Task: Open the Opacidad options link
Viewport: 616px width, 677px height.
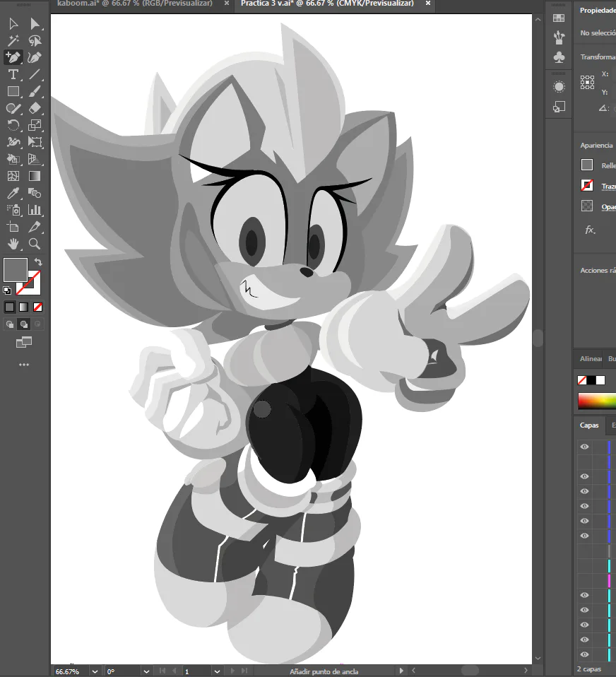Action: pyautogui.click(x=609, y=207)
